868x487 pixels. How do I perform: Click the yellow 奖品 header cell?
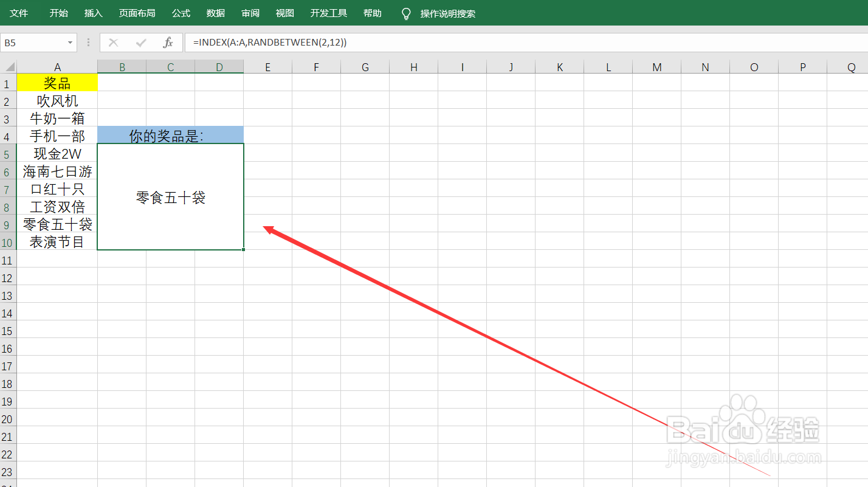pos(57,83)
